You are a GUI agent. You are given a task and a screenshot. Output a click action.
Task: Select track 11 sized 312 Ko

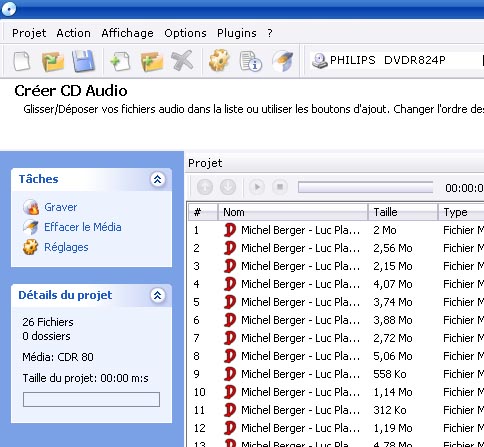pyautogui.click(x=336, y=410)
